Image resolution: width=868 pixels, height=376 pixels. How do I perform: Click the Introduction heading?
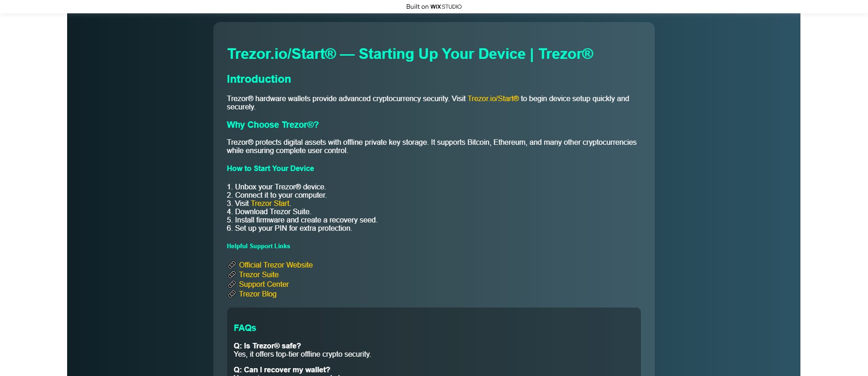(259, 79)
